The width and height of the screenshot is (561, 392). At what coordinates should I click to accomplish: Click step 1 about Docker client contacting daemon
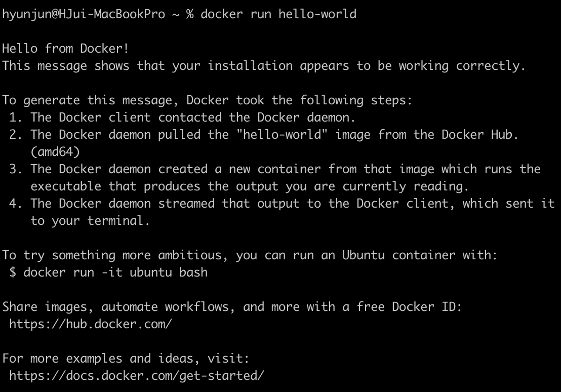(x=182, y=117)
